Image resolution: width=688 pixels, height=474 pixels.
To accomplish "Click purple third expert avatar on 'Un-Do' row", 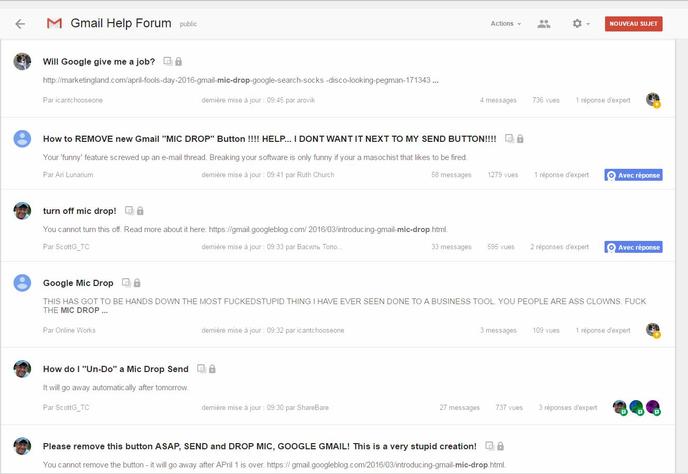I will pos(653,407).
